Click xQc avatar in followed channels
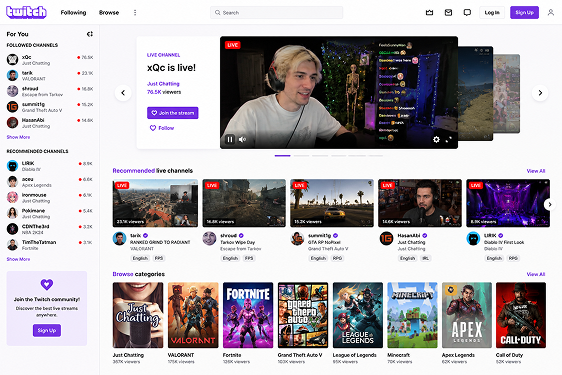Viewport: 562px width, 375px height. [13, 60]
